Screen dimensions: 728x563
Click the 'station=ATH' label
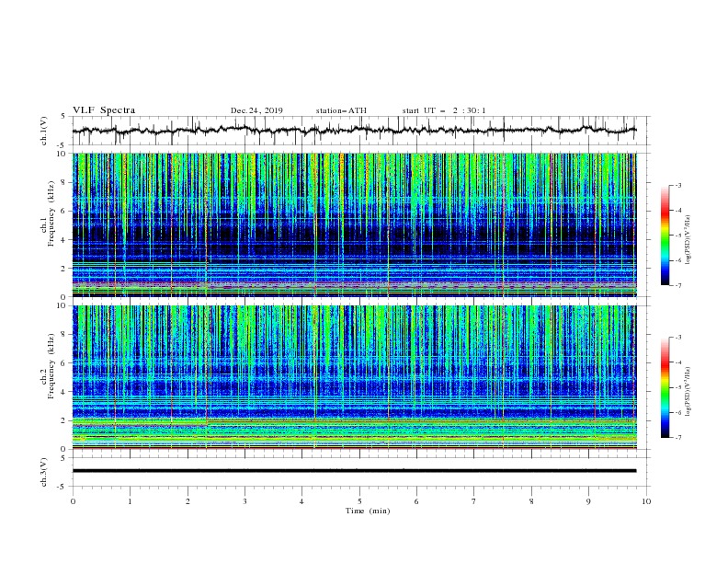(x=341, y=110)
